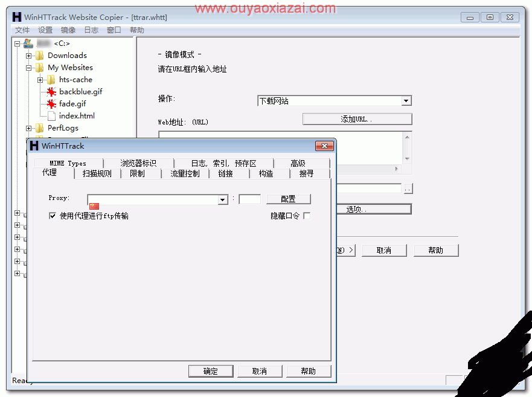532x397 pixels.
Task: Click the C: drive computer icon
Action: (28, 44)
